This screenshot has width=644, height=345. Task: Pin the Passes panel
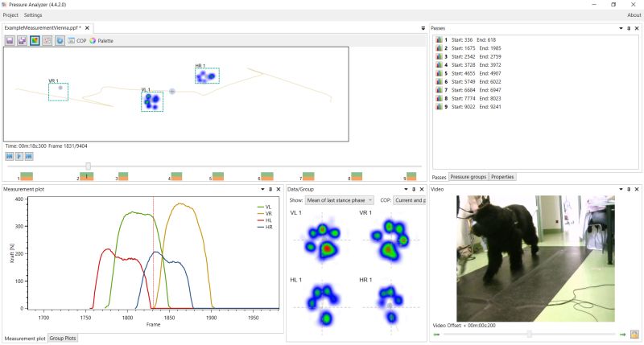[x=629, y=28]
